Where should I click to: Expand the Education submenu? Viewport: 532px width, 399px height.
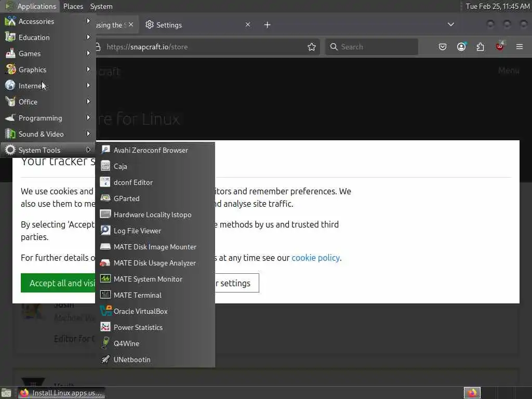pyautogui.click(x=48, y=37)
